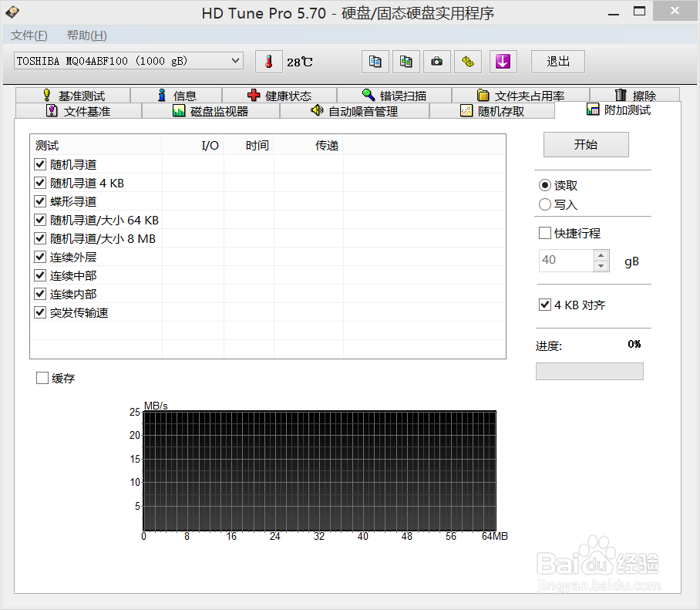Switch to the 随机存取 tab
The width and height of the screenshot is (700, 610).
click(492, 111)
